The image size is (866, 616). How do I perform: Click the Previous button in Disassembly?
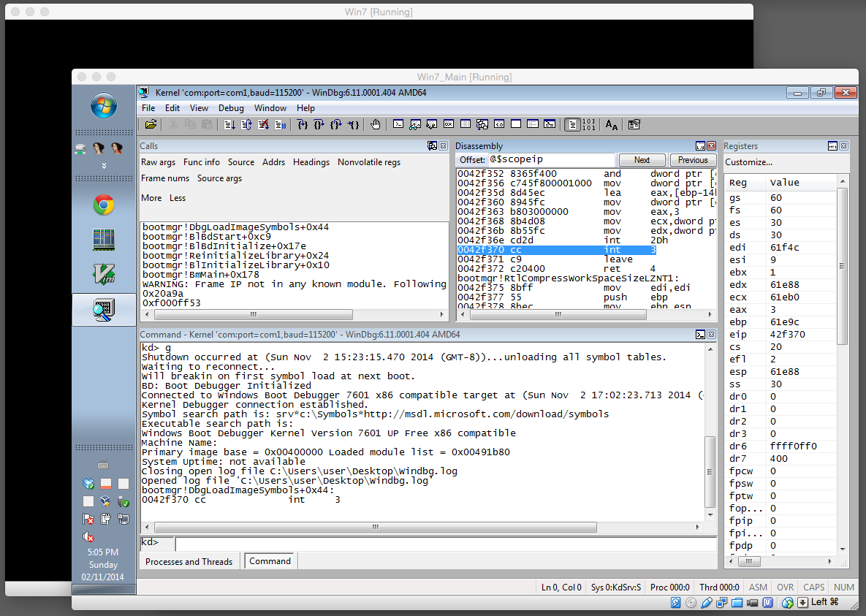(693, 159)
